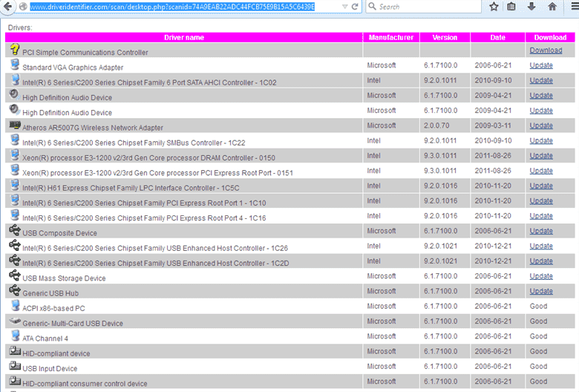This screenshot has width=579, height=392.
Task: Download the PCI Simple Communications Controller driver
Action: coord(546,50)
